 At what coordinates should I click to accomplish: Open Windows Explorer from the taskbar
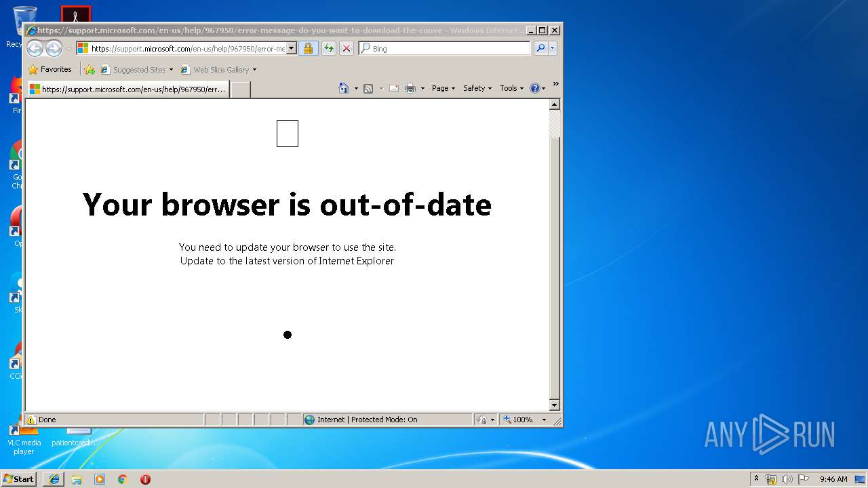click(x=77, y=479)
